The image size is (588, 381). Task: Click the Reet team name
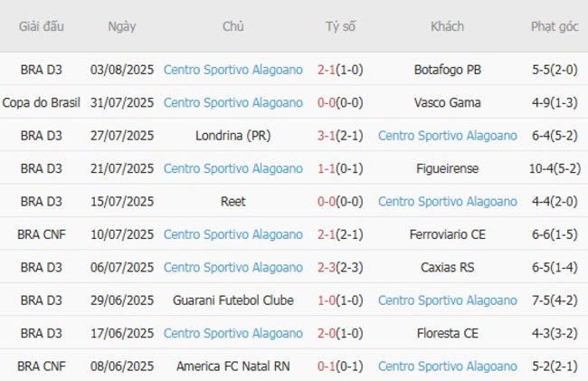(x=232, y=202)
